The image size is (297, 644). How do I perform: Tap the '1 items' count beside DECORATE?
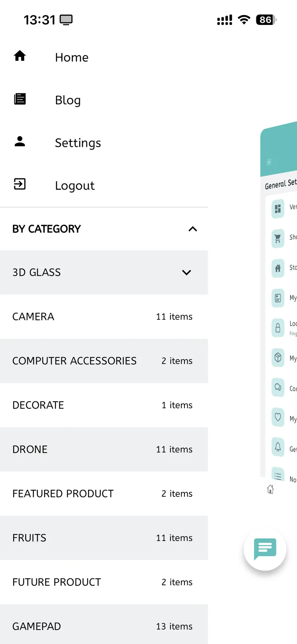(177, 405)
